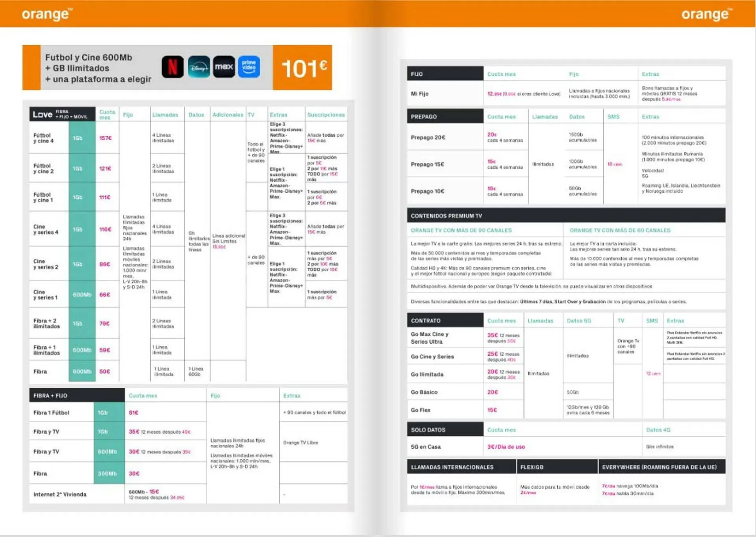Screen dimensions: 756x537
Task: Click the Fútbol y cine 4 row label
Action: point(44,138)
